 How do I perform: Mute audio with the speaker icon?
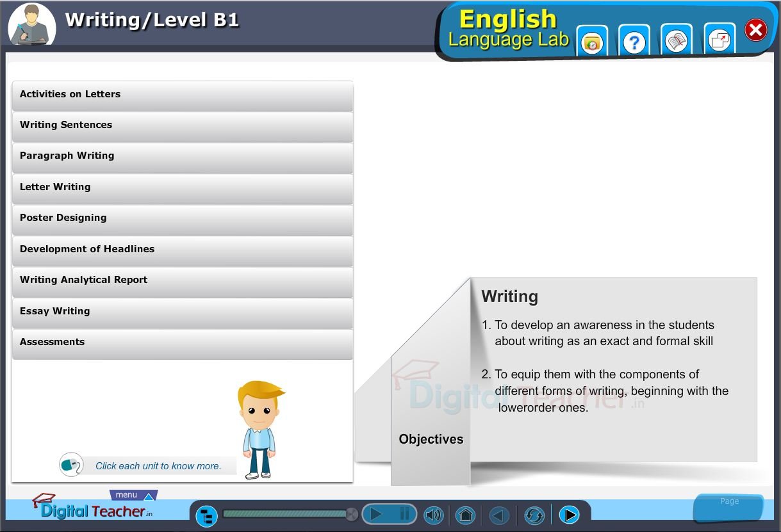coord(434,515)
